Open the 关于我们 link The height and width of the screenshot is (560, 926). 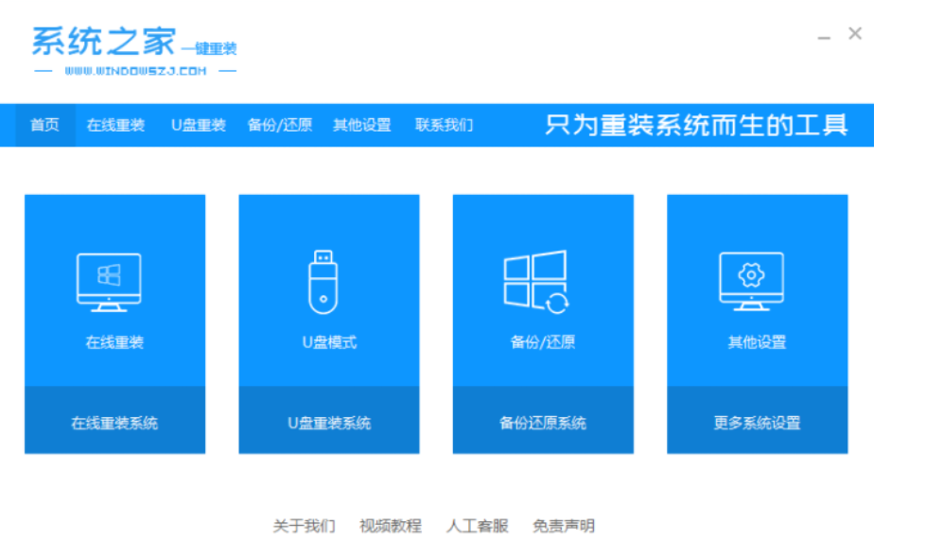point(304,526)
